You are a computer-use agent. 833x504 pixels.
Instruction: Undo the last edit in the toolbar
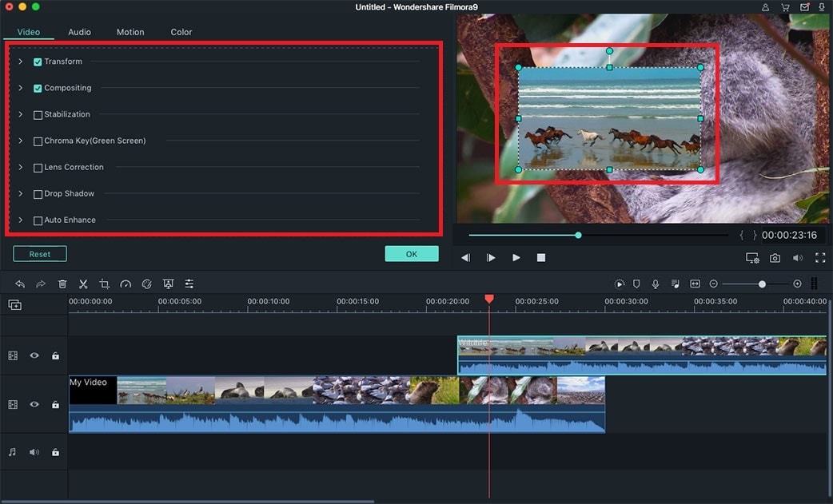coord(20,284)
